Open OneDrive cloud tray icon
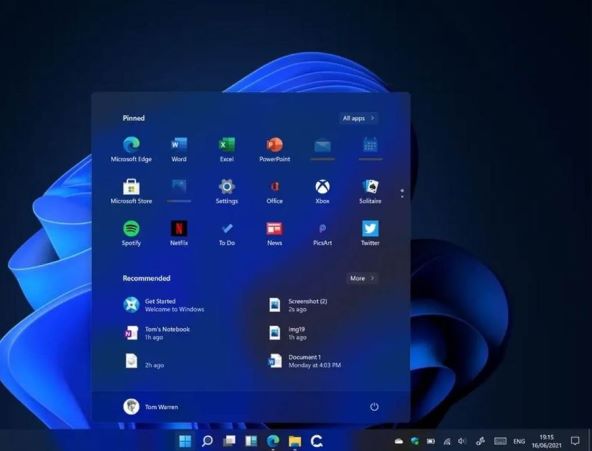 [x=399, y=441]
